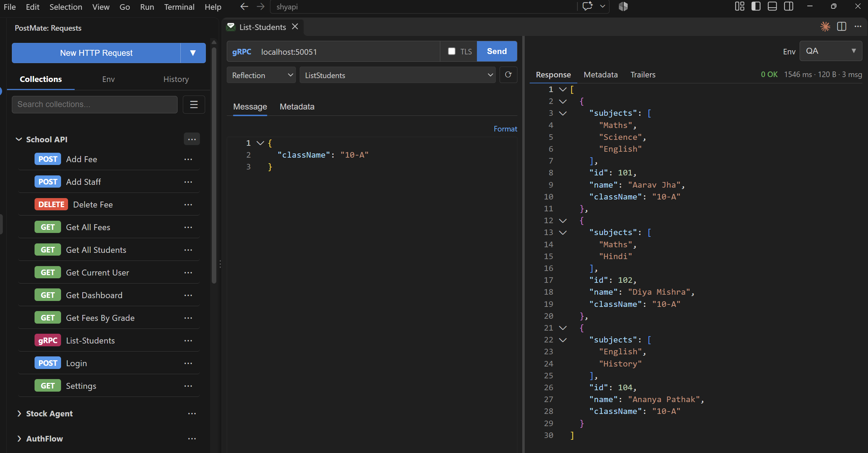Open more options for School API collection

[192, 139]
